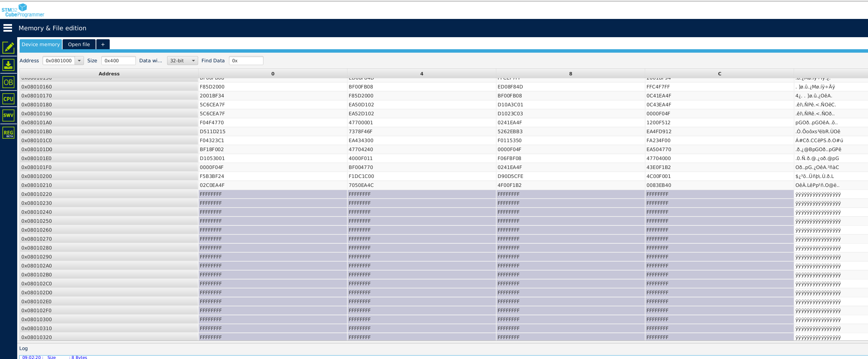The height and width of the screenshot is (359, 868).
Task: Open the CPU panel
Action: tap(9, 99)
